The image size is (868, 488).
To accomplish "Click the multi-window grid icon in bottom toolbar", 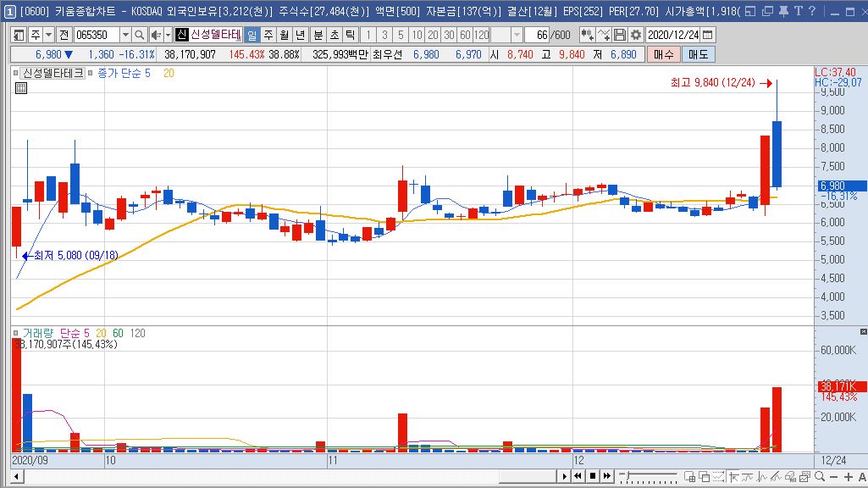I will coord(690,476).
